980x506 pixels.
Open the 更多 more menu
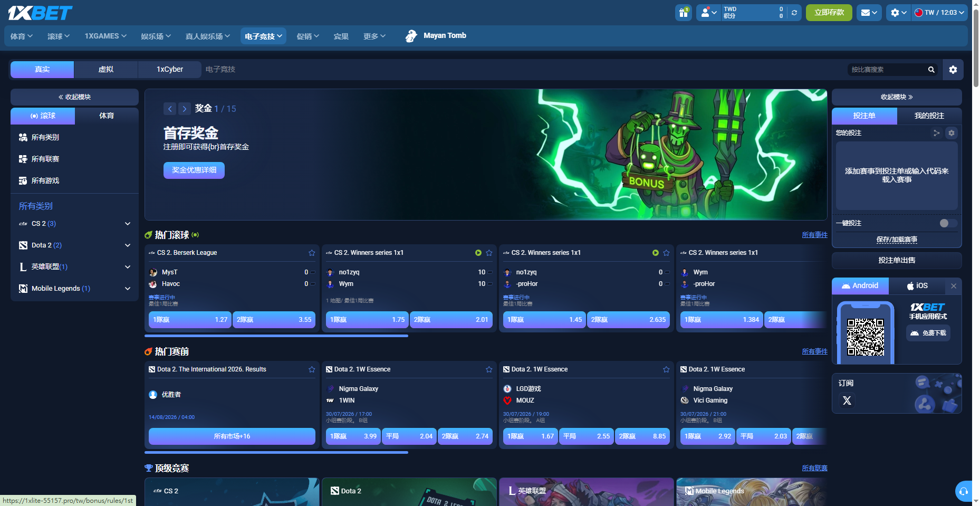click(374, 36)
